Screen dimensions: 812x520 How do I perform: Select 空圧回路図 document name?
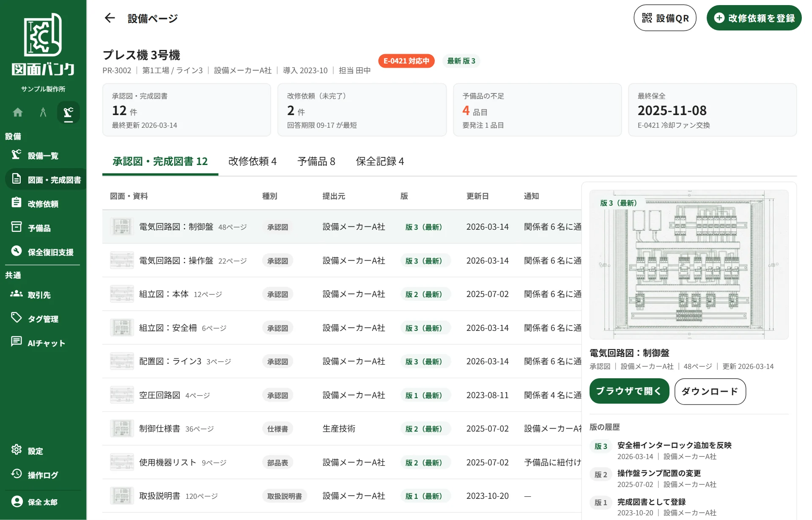click(160, 395)
